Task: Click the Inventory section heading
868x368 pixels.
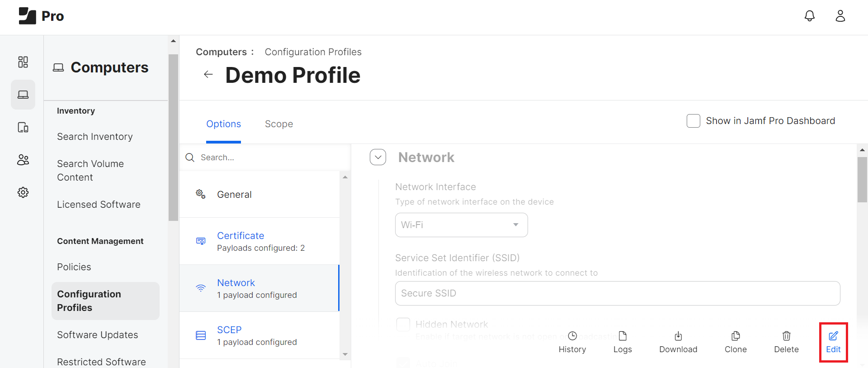Action: pyautogui.click(x=76, y=111)
